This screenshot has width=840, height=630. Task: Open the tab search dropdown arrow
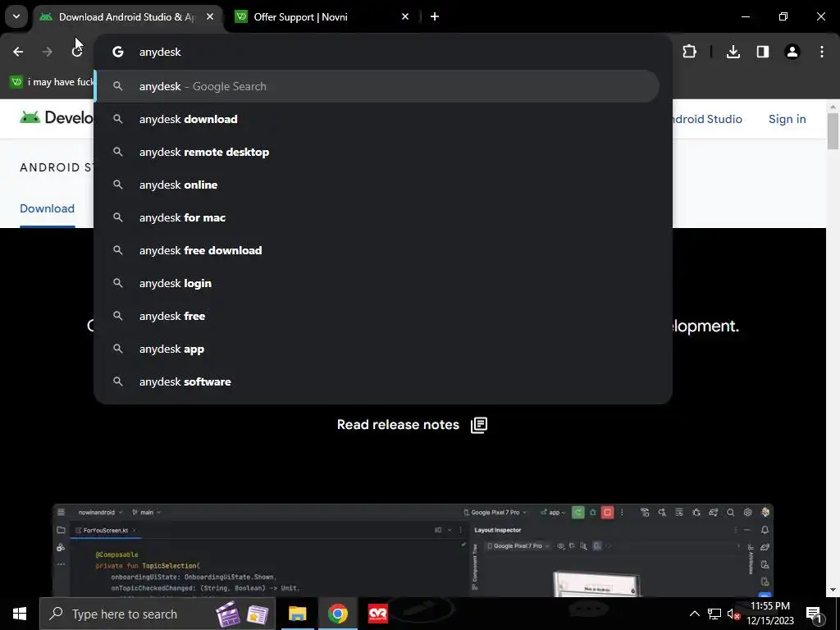16,16
